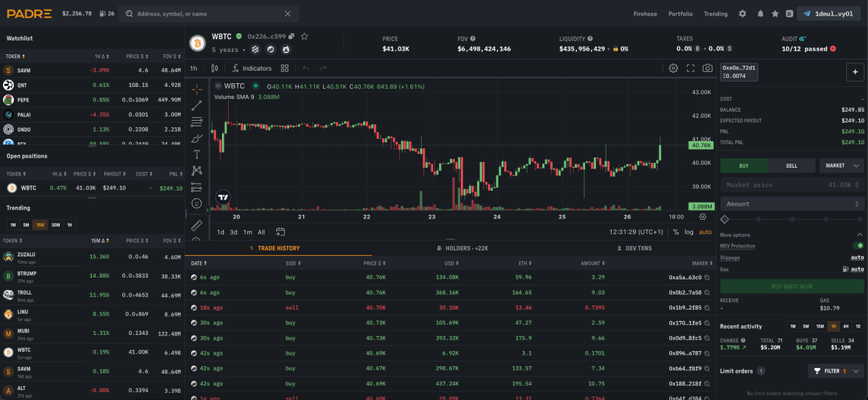Select the forecasting and measurement tool
The image size is (868, 400).
(x=197, y=187)
